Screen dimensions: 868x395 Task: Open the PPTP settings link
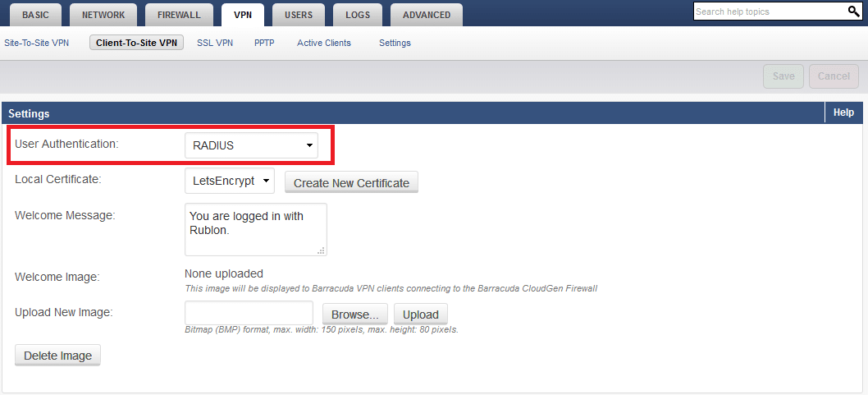264,43
